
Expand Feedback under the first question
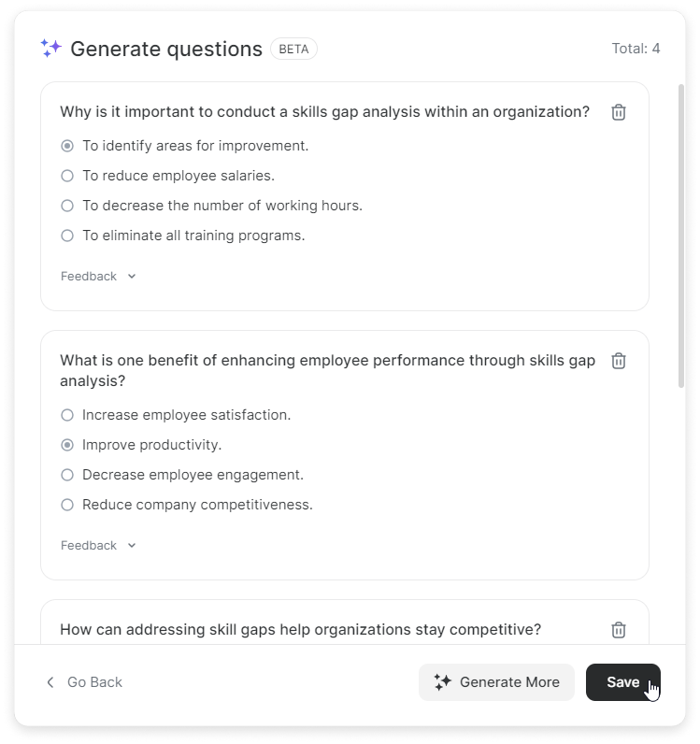(98, 277)
